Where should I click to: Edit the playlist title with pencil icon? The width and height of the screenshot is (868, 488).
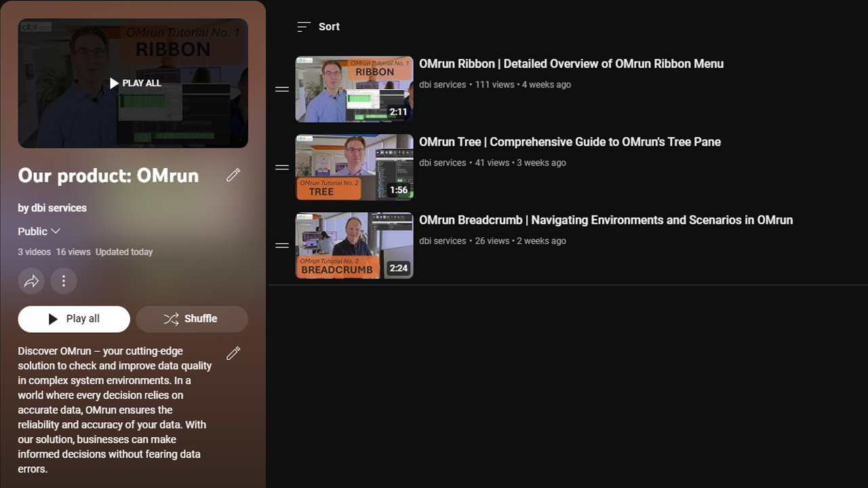[x=233, y=176]
